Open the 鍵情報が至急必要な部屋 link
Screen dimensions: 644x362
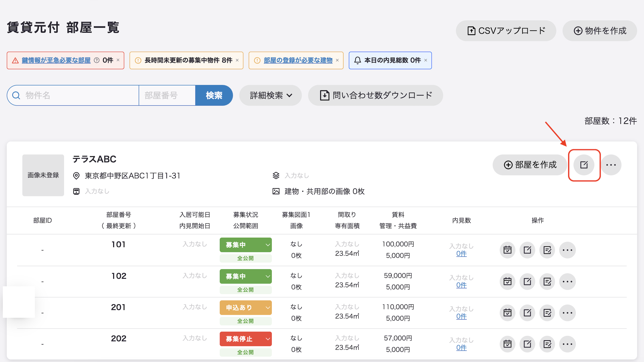point(56,60)
